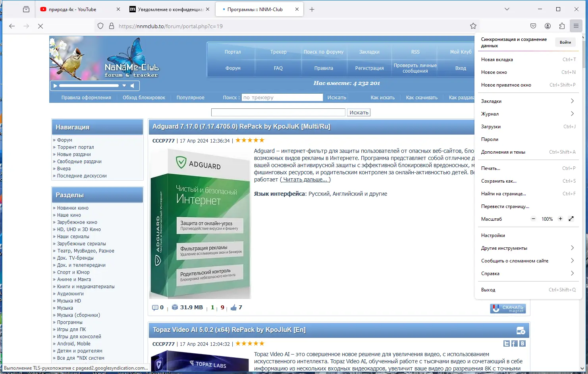The height and width of the screenshot is (374, 588).
Task: Click the tracking protection shield icon
Action: (x=100, y=26)
